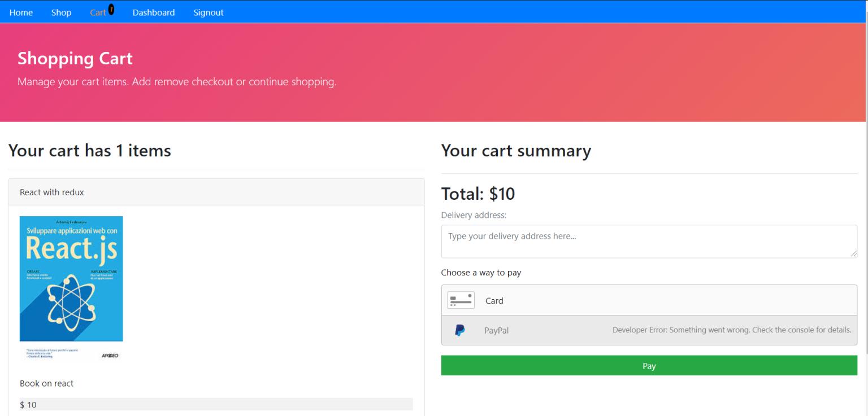Select the Card payment label
The height and width of the screenshot is (416, 868).
click(x=494, y=301)
